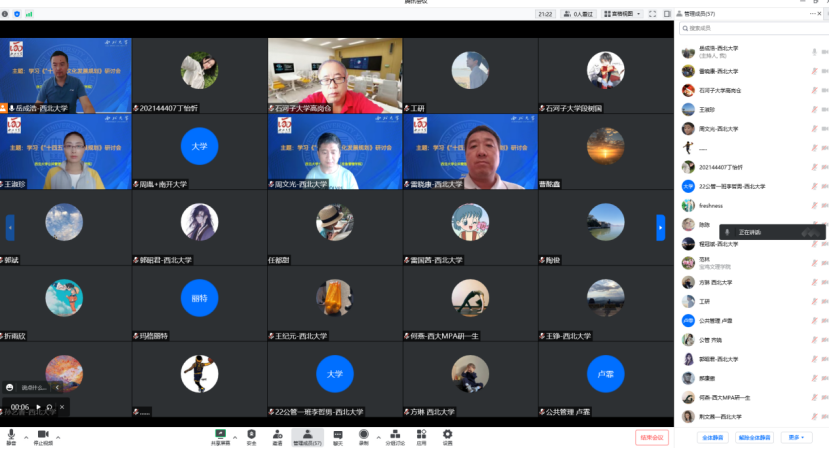
Task: Open the Settings gear icon
Action: 448,435
